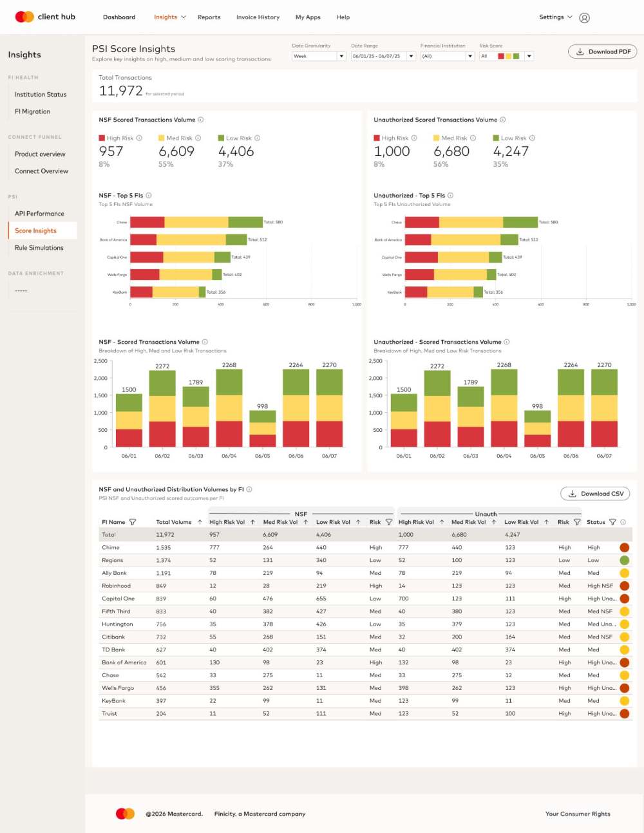Show info for NSF - Top 5 FIs
644x833 pixels.
click(x=149, y=195)
